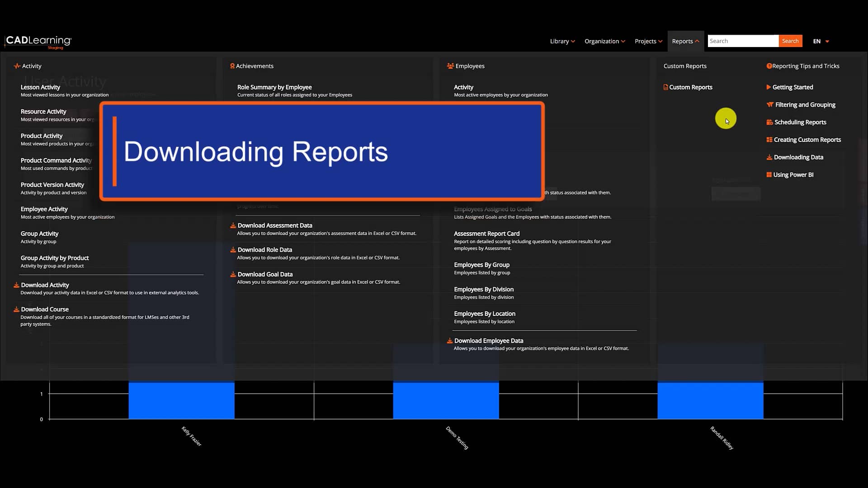
Task: Click inside the Search input field
Action: 741,41
